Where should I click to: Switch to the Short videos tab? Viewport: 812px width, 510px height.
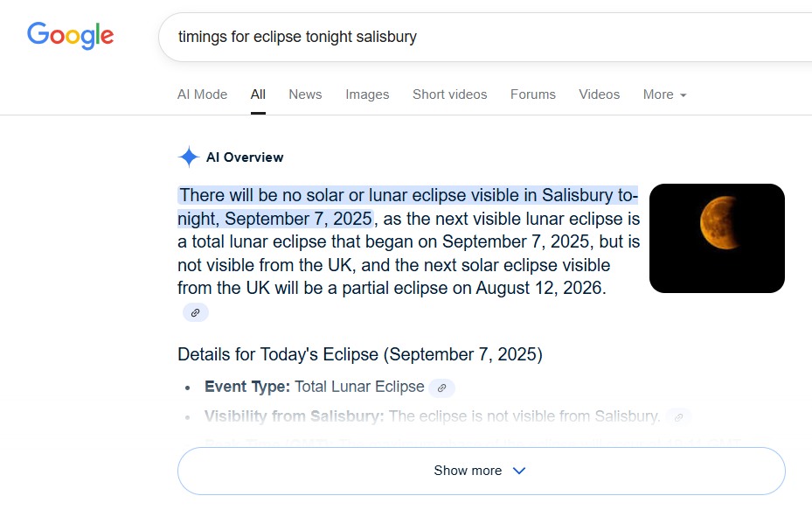(x=449, y=94)
